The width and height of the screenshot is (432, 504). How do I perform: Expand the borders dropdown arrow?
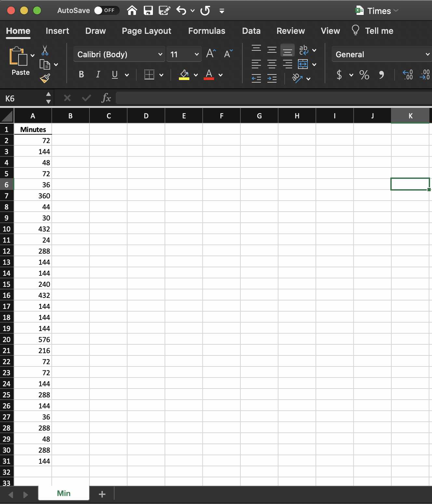pos(161,75)
